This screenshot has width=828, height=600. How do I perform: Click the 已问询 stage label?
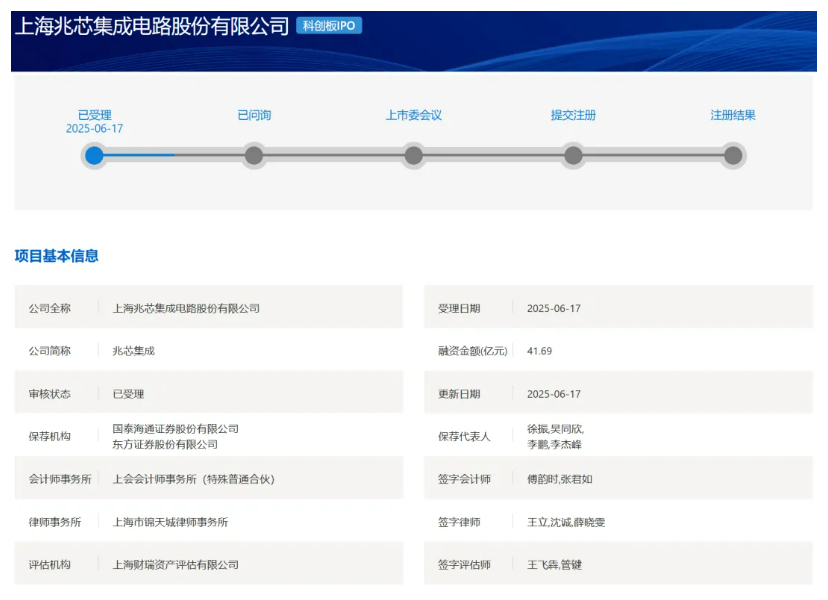coord(254,115)
